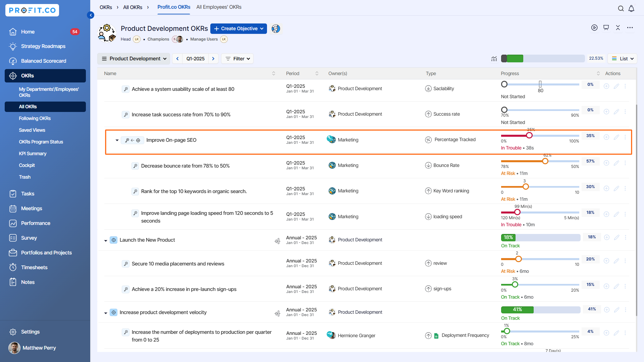Open the List view dropdown
The image size is (644, 362).
click(x=623, y=59)
